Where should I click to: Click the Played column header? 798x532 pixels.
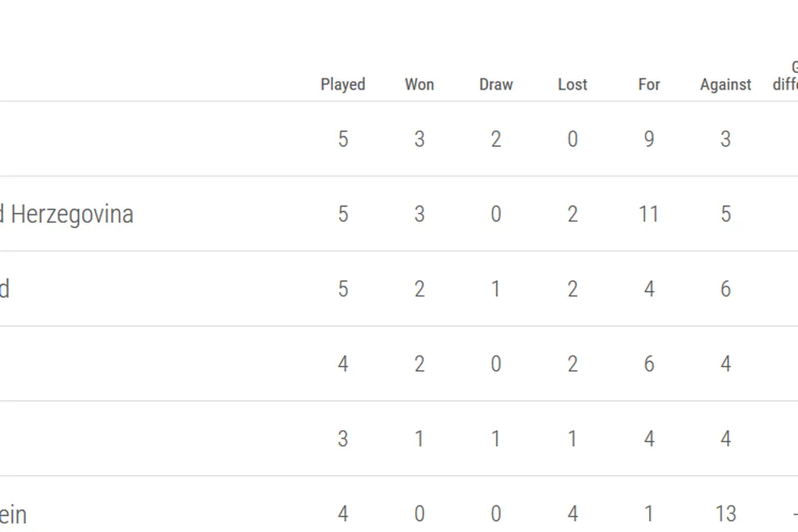343,84
